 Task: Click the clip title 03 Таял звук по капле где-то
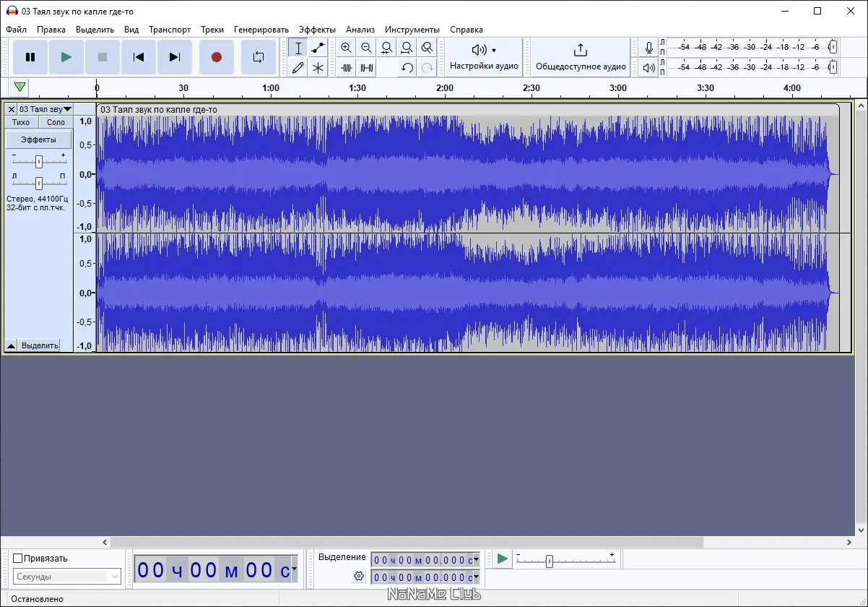click(x=158, y=110)
